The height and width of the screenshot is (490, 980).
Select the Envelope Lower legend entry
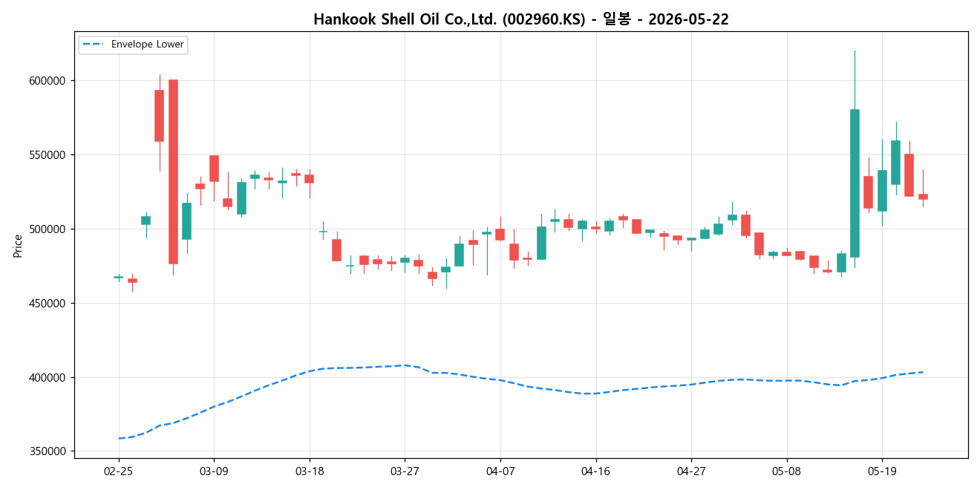click(133, 45)
